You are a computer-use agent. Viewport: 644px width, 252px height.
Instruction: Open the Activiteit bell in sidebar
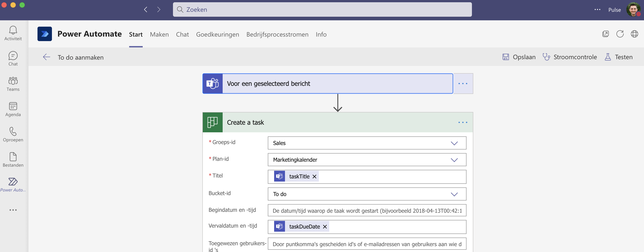pos(13,33)
